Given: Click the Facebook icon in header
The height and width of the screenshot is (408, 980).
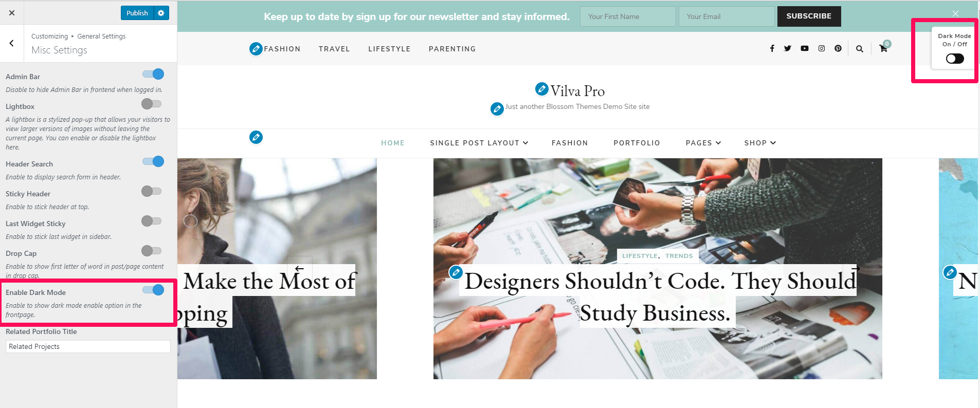Looking at the screenshot, I should [x=772, y=48].
